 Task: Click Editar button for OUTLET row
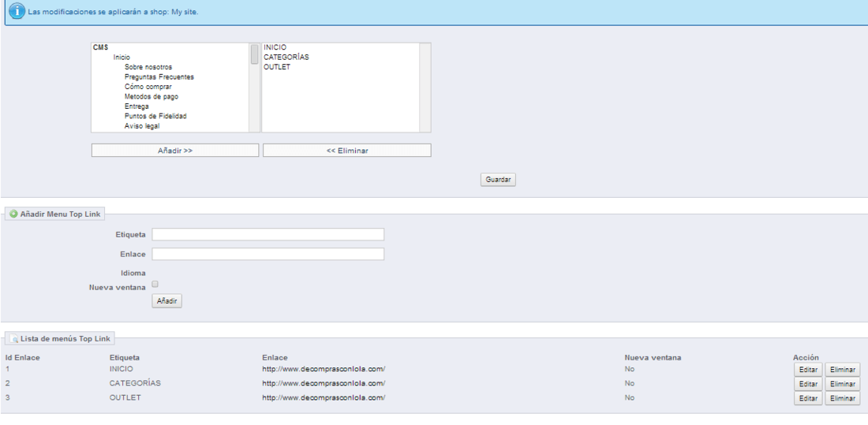pyautogui.click(x=808, y=398)
